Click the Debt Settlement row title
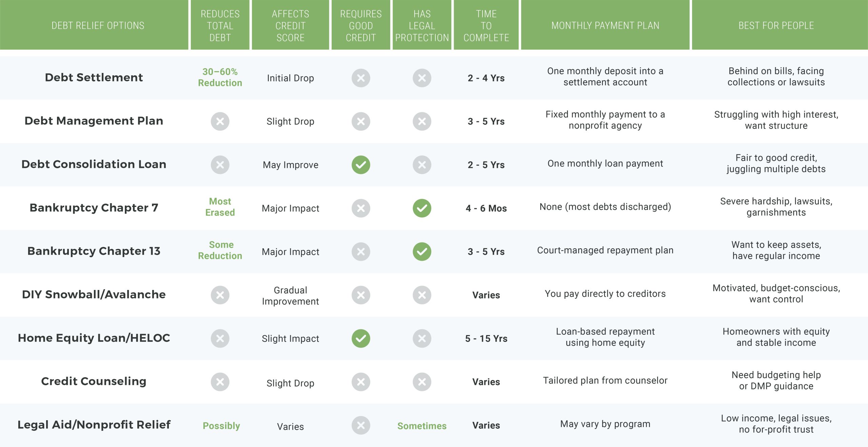This screenshot has width=868, height=447. coord(94,78)
